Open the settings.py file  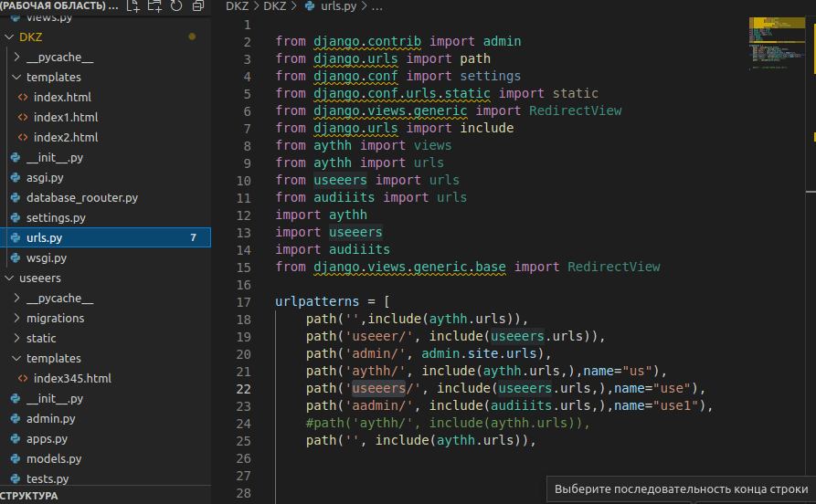click(55, 217)
